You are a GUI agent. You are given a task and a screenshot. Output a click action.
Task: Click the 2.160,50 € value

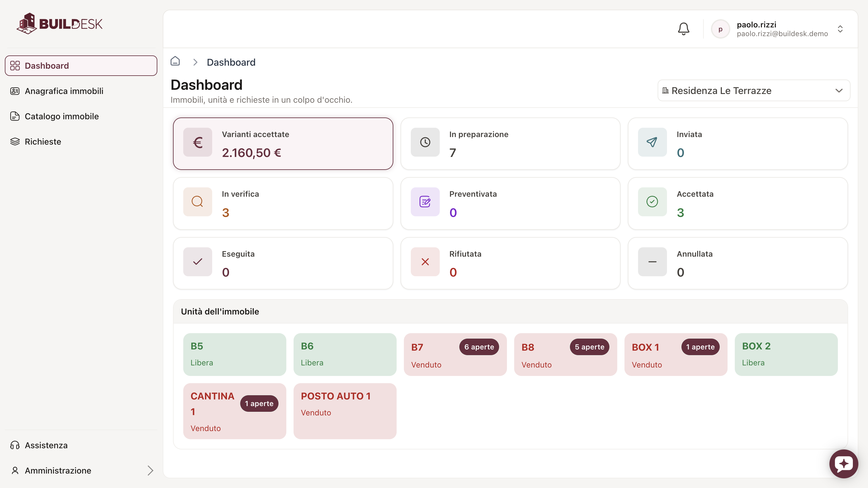click(x=251, y=153)
